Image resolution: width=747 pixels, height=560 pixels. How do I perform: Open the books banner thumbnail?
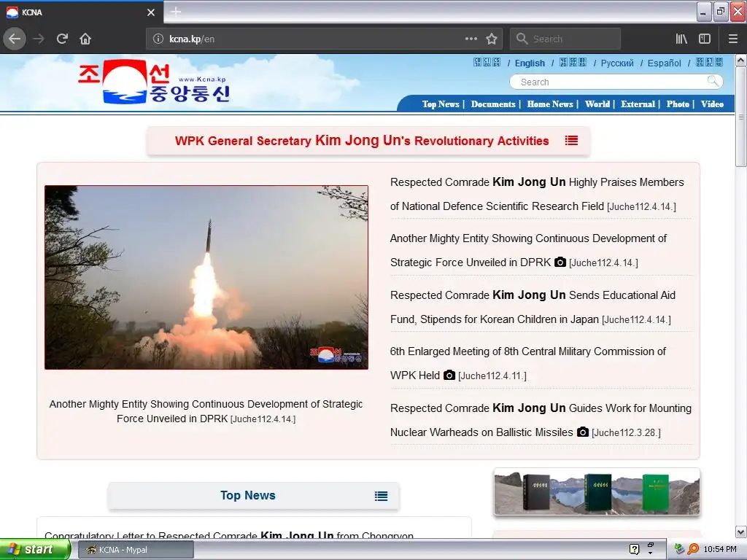[x=597, y=492]
